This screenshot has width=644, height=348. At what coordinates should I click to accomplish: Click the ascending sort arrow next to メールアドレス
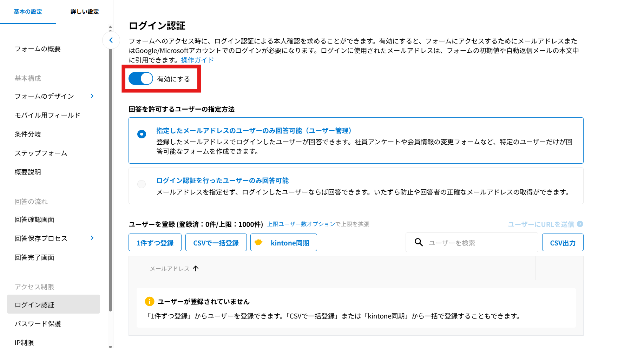click(x=196, y=268)
